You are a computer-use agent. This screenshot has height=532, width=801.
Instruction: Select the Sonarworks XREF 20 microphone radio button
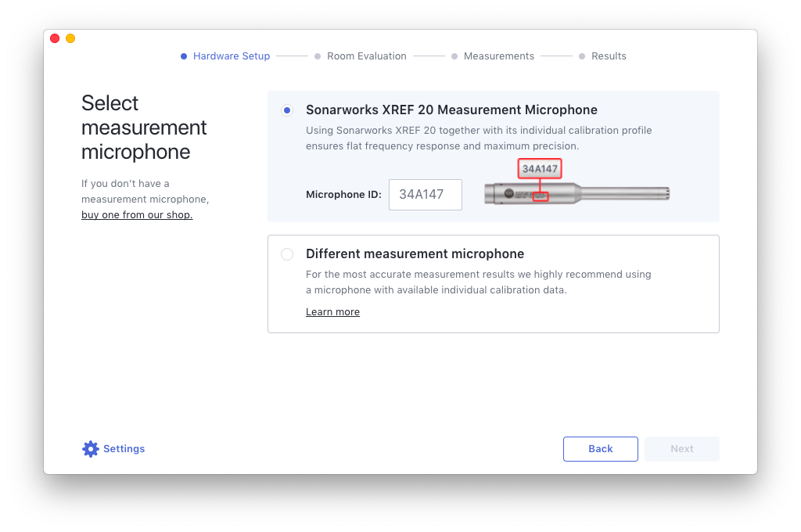[287, 110]
